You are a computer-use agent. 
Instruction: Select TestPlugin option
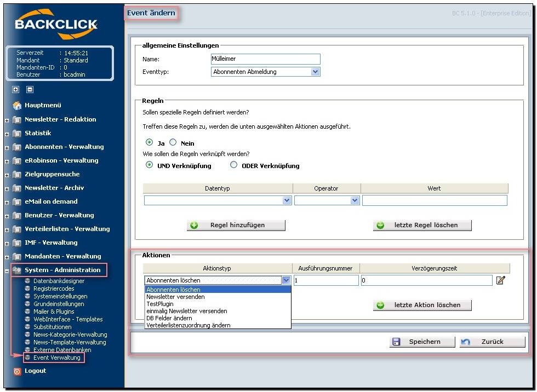coord(218,304)
